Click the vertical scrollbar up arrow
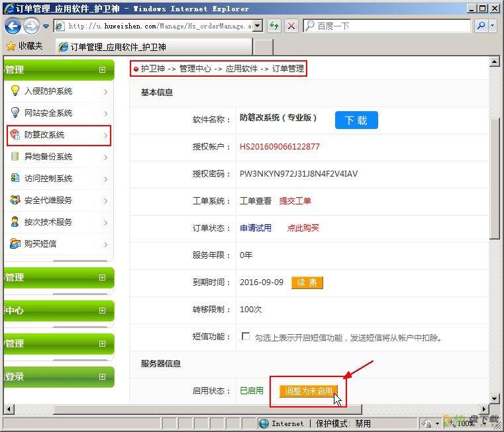504x432 pixels. [x=494, y=61]
